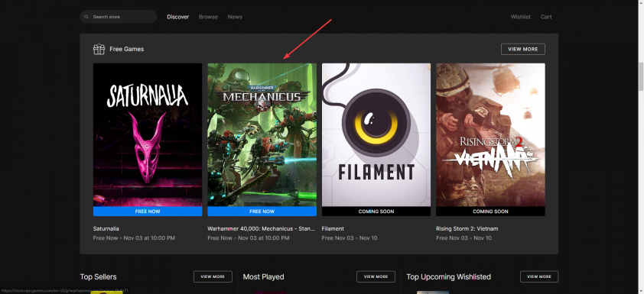
Task: Click View More in Free Games
Action: 523,49
